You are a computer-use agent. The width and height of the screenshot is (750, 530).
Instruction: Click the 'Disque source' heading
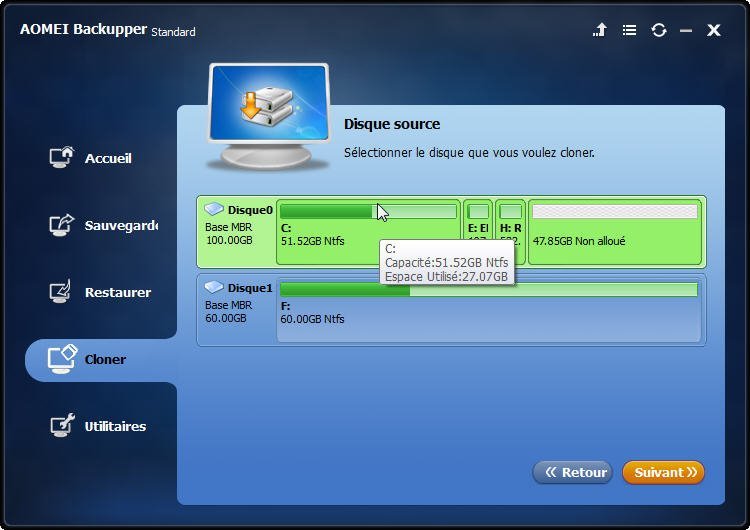pyautogui.click(x=392, y=124)
